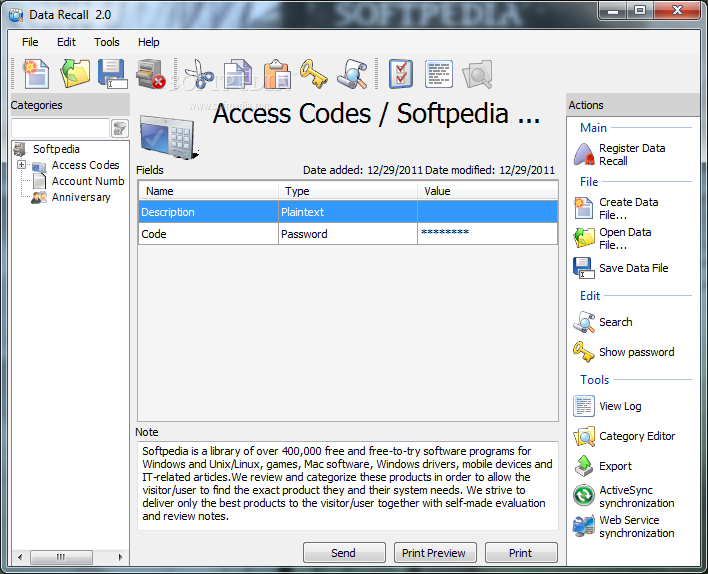The height and width of the screenshot is (574, 708).
Task: Select the Anniversary tree item
Action: pos(81,197)
